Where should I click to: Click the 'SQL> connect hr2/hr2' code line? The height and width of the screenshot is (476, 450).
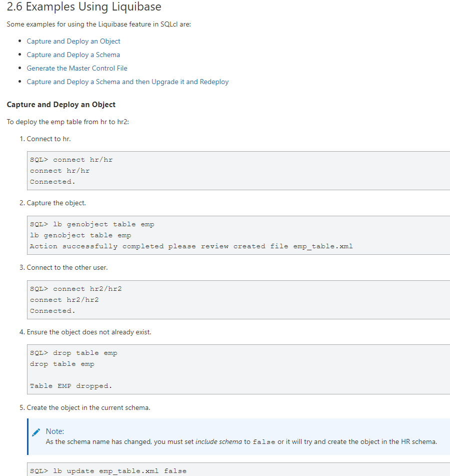(x=76, y=289)
